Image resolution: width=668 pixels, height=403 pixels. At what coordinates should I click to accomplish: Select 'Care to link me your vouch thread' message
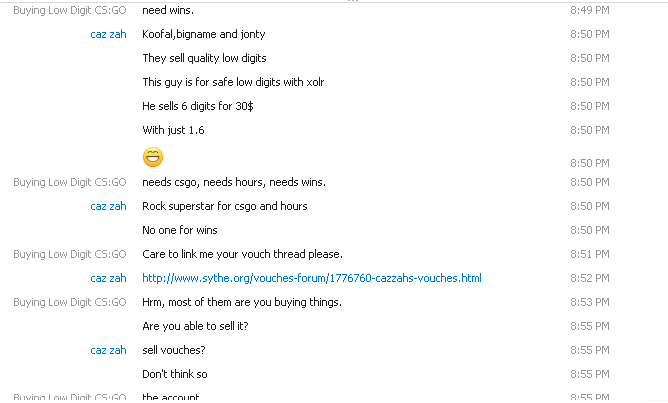click(x=242, y=254)
